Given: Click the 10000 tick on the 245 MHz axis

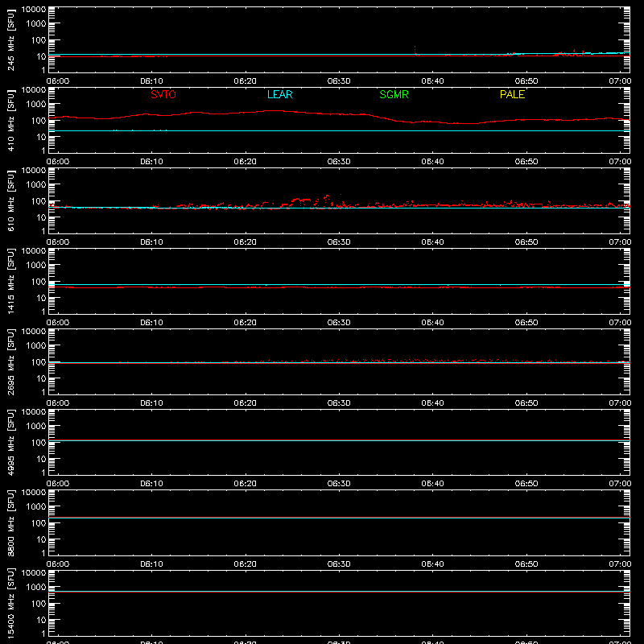Looking at the screenshot, I should point(34,9).
